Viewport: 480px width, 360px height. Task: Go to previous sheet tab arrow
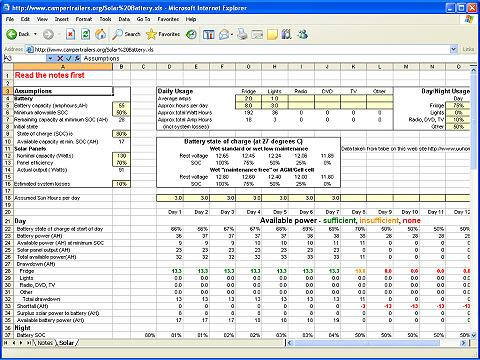tap(14, 343)
